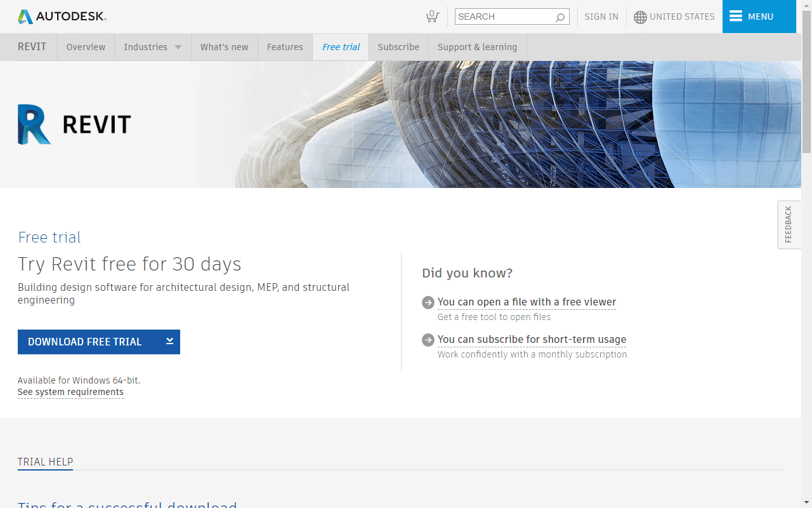Expand the Industries dropdown arrow
This screenshot has width=812, height=508.
(x=178, y=48)
